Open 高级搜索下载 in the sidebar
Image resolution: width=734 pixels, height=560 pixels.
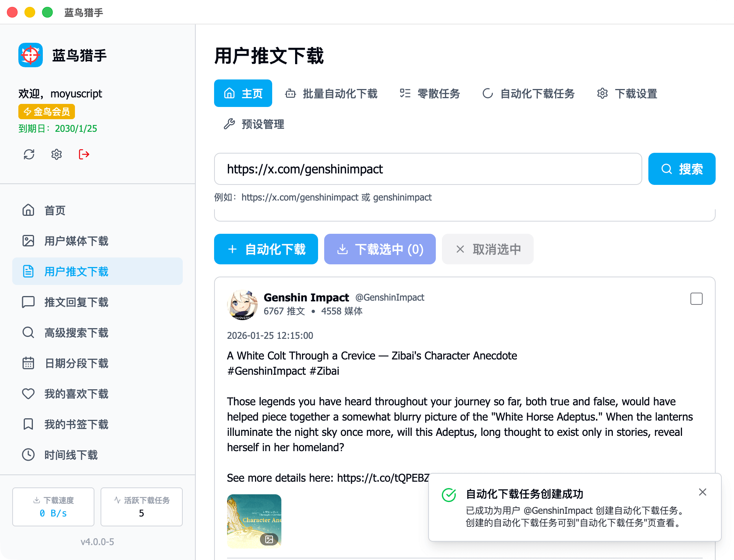(x=76, y=332)
